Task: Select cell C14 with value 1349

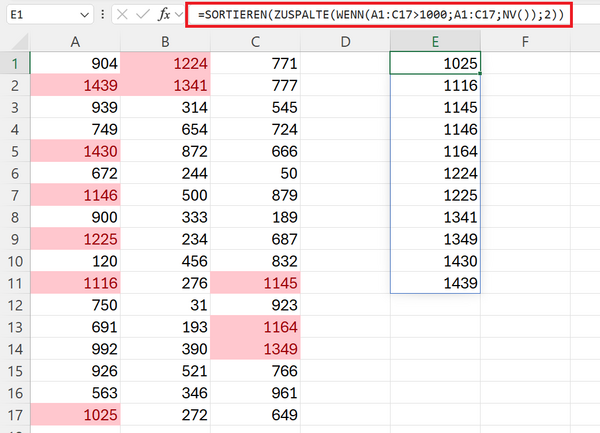Action: (255, 349)
